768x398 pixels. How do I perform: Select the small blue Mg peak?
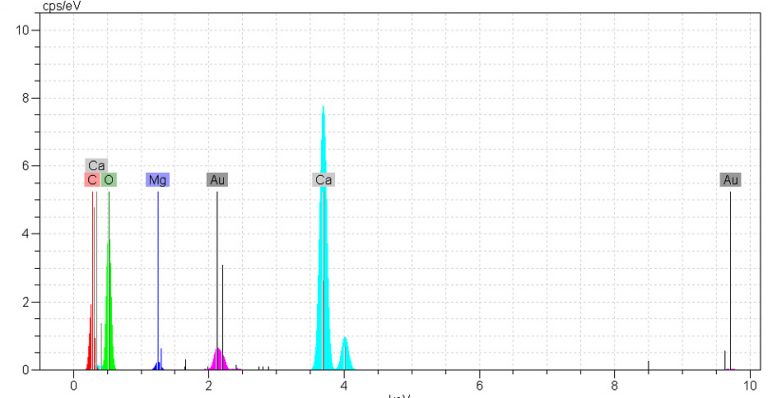click(158, 366)
